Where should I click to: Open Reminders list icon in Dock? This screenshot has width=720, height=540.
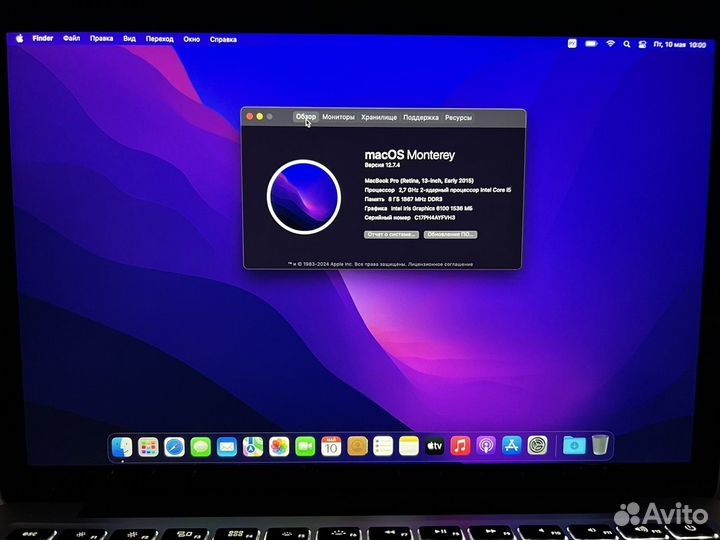click(x=383, y=446)
